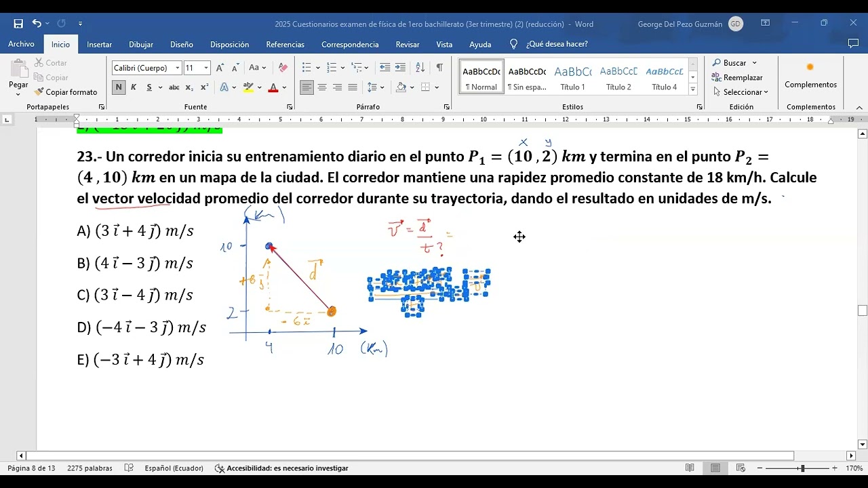Toggle underline formatting (S)

(149, 87)
